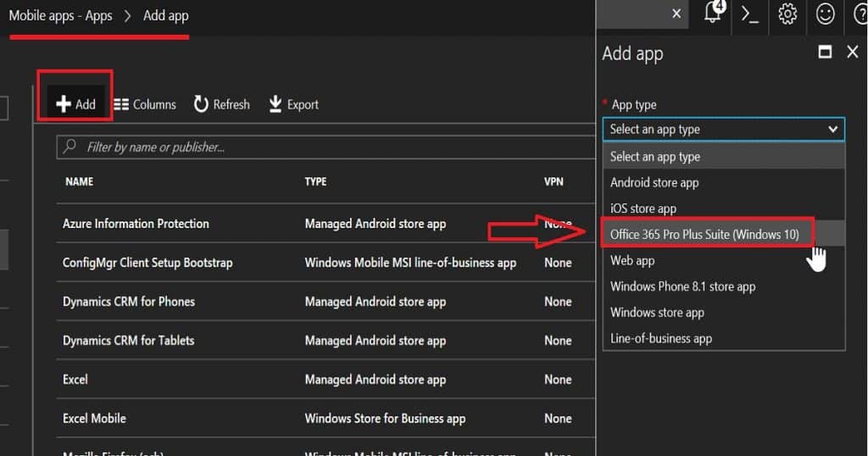Click the Filter by name or publisher field

click(325, 147)
